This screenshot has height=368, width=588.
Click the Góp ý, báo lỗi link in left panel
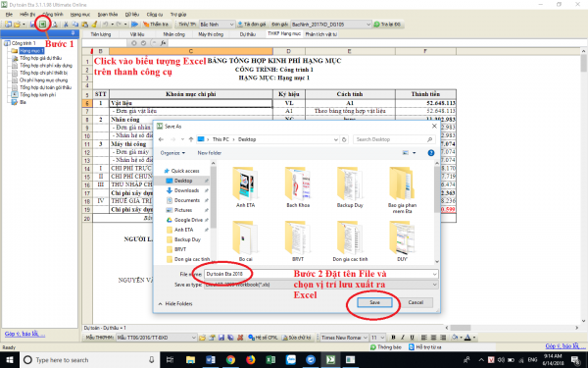point(24,334)
